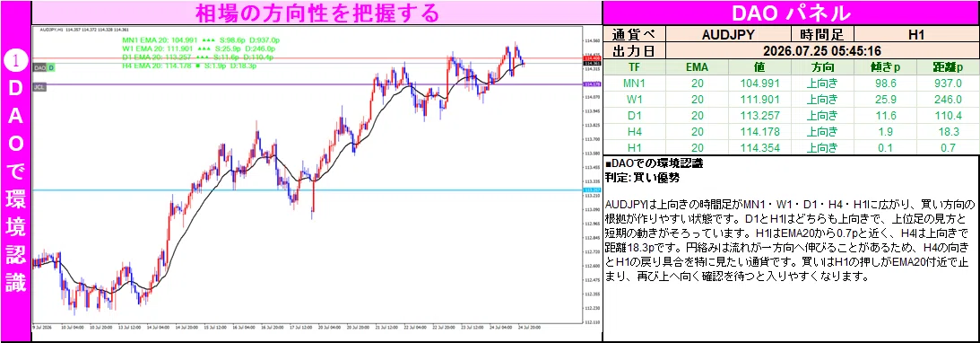Viewport: 980px width, 343px height.
Task: Select the D1 row label in the table
Action: (x=635, y=116)
